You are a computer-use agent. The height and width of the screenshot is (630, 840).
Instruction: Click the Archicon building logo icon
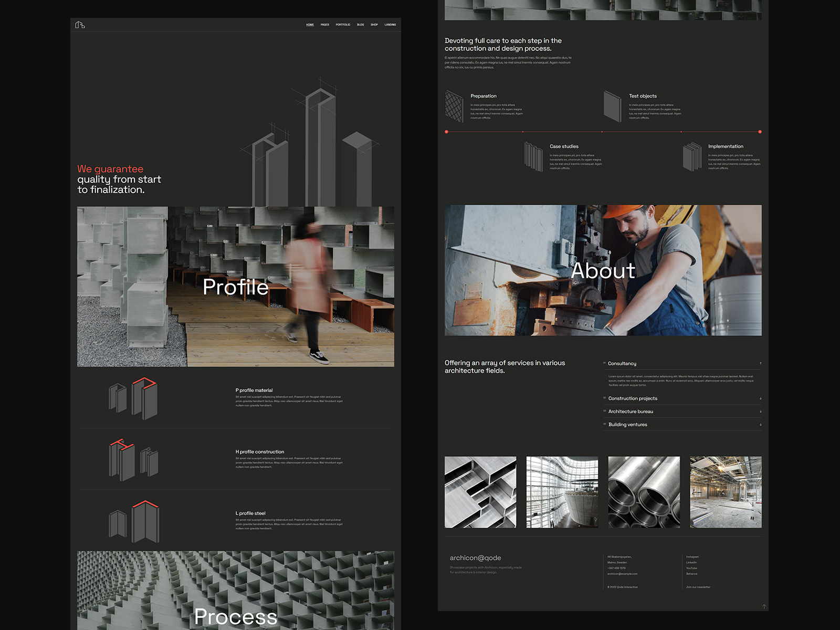point(80,25)
